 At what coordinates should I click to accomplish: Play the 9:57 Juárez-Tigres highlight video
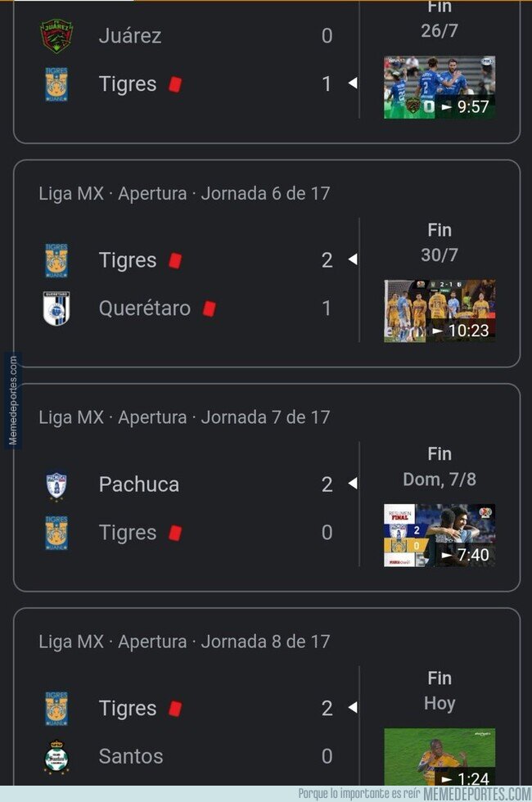point(440,87)
